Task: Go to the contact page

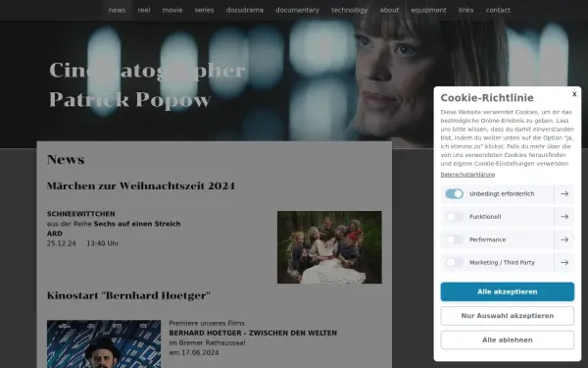Action: coord(498,10)
